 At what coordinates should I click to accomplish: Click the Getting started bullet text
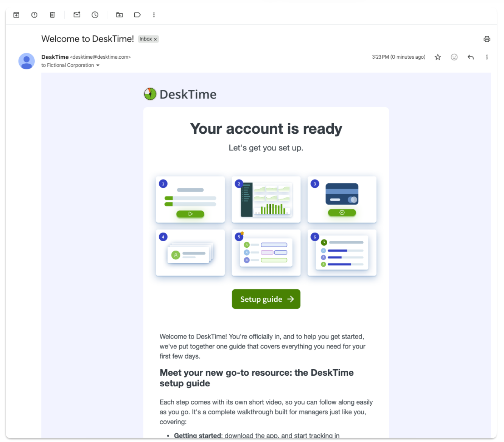pos(257,436)
